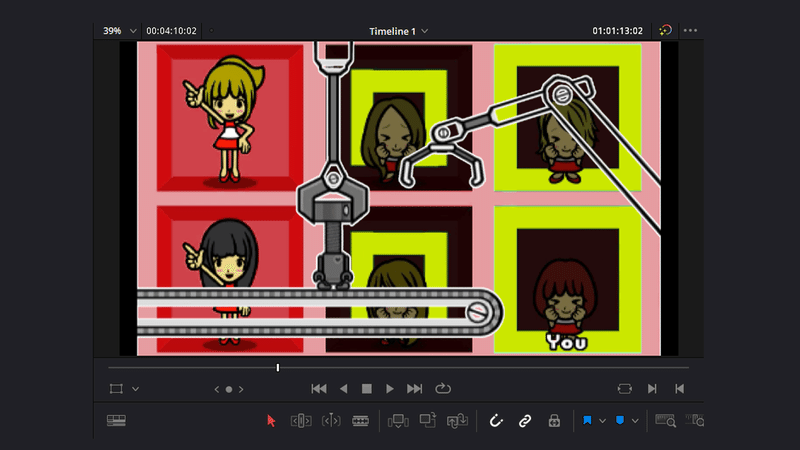Open the 39% viewer zoom dropdown
This screenshot has height=450, width=800.
120,31
